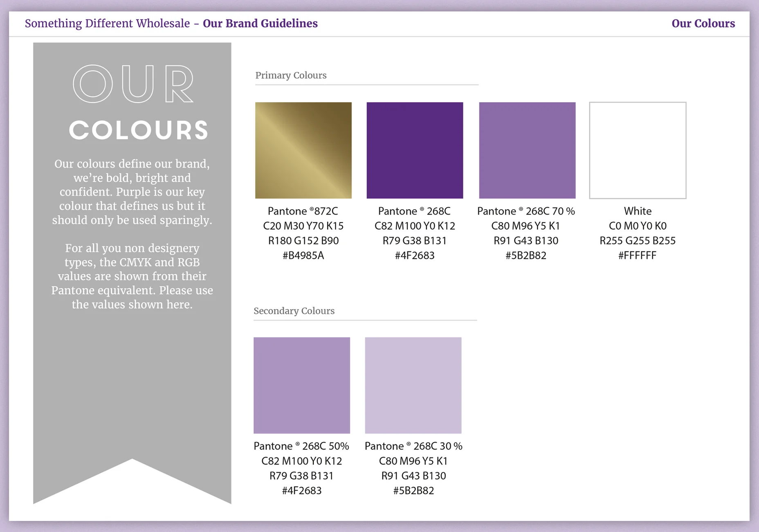759x532 pixels.
Task: Click the "C0 M0 Y0 K0" CMYK value
Action: tap(638, 226)
